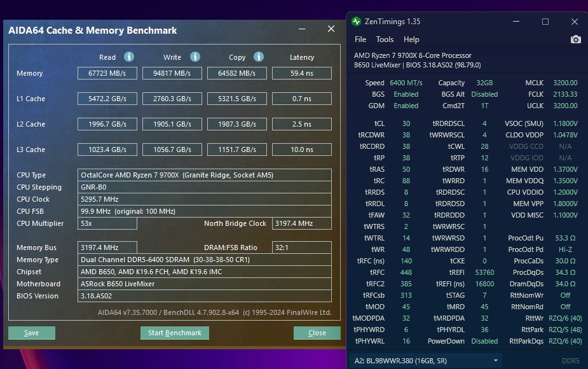Click the L1 Cache Copy value 5321.5 GB/s
588x369 pixels.
[237, 99]
